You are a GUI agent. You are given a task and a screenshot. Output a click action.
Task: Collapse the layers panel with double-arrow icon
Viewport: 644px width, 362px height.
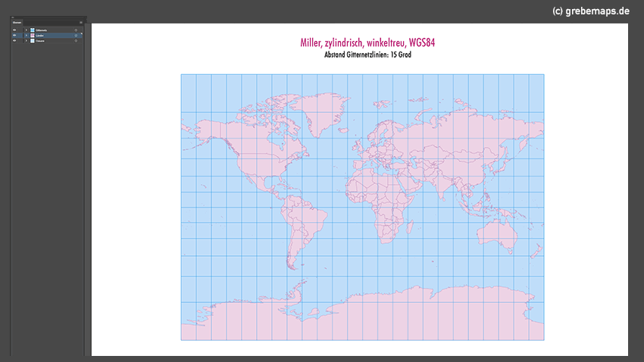(13, 17)
